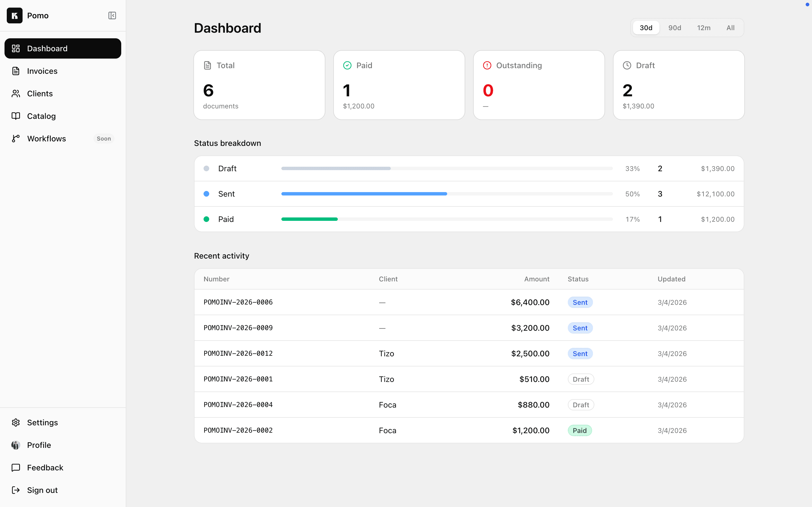
Task: Select the Clients people icon
Action: pyautogui.click(x=16, y=93)
